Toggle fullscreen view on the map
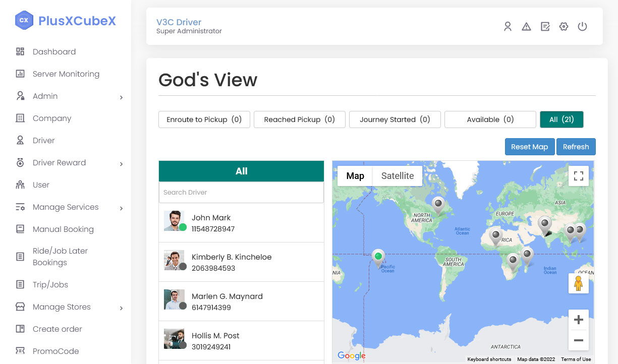Screen dimensions: 618x364 point(579,176)
